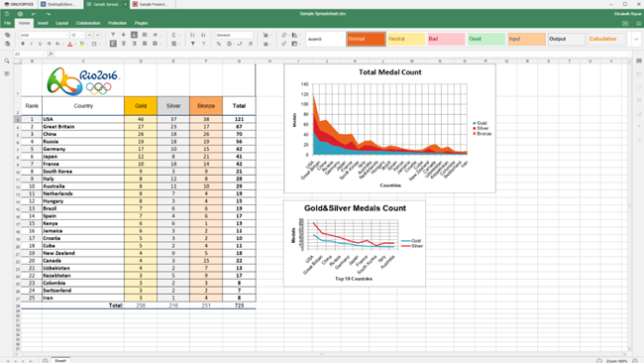Click the Filter funnel icon
The height and width of the screenshot is (363, 644).
pos(192,44)
